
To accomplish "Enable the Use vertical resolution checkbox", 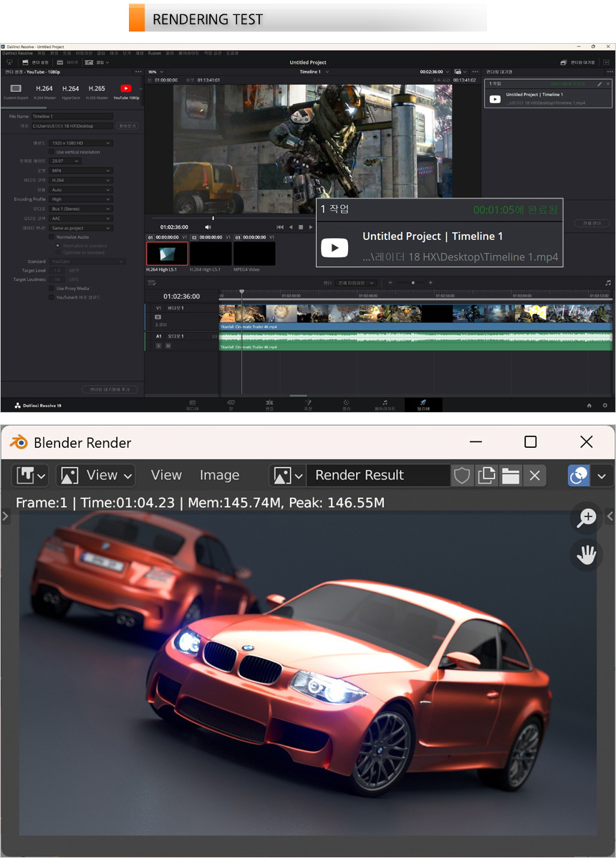I will coord(51,152).
